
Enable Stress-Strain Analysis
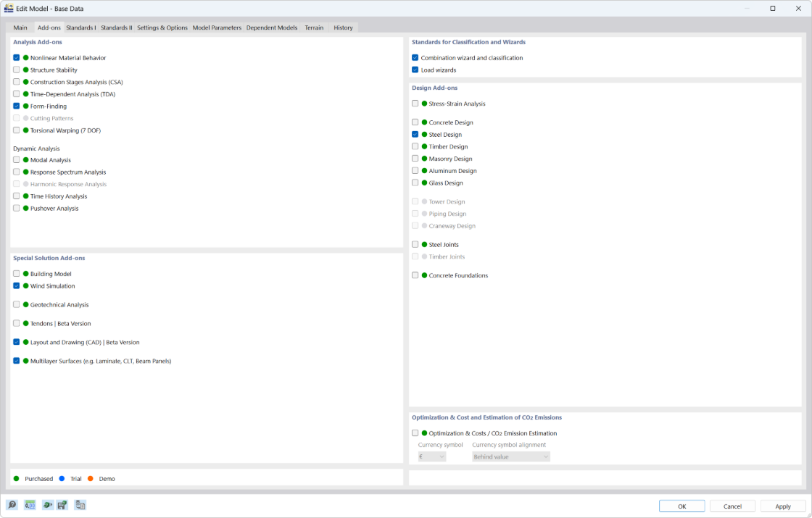coord(415,104)
